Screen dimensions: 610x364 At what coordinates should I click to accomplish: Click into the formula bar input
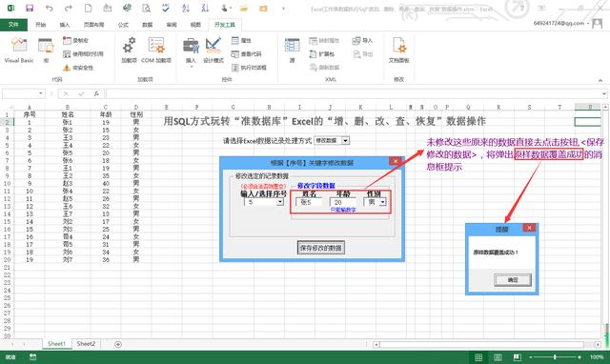point(354,93)
